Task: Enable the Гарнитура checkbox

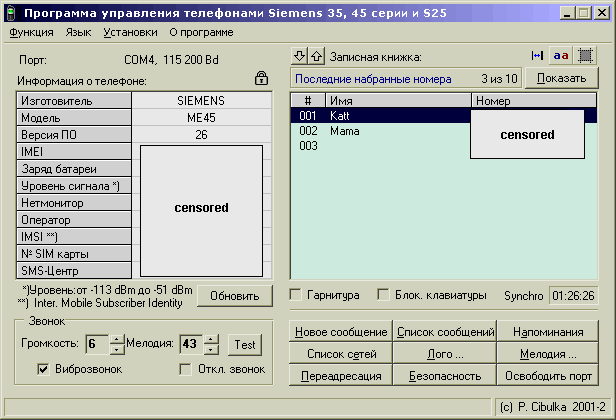Action: click(x=295, y=295)
